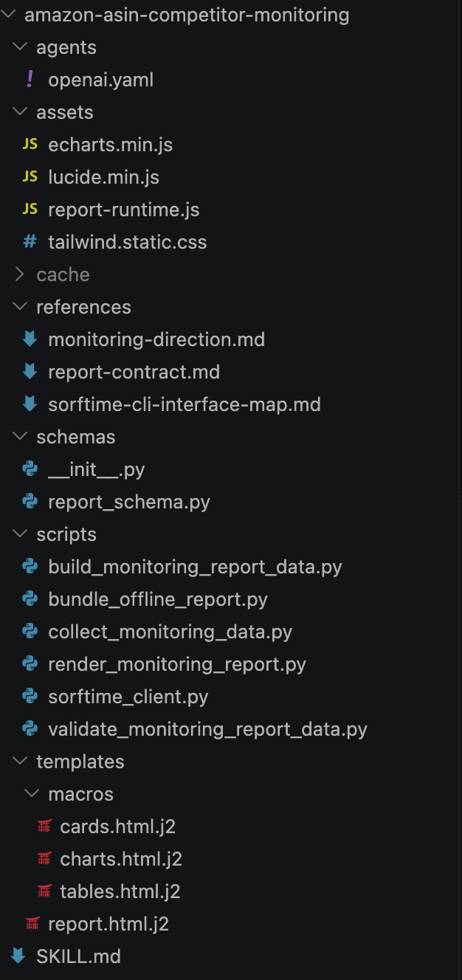The width and height of the screenshot is (462, 980).
Task: Open lucide.min.js file
Action: click(104, 177)
